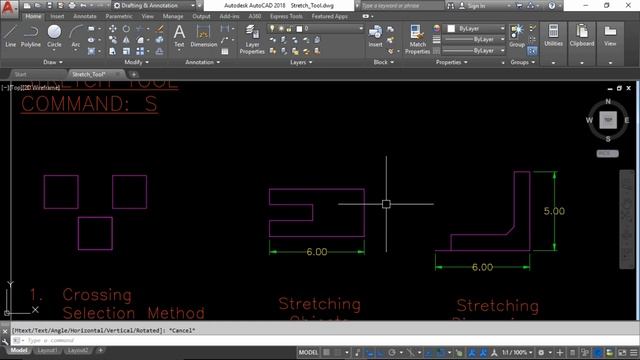
Task: Click the Mirror tool in Modify panel
Action: point(126,40)
